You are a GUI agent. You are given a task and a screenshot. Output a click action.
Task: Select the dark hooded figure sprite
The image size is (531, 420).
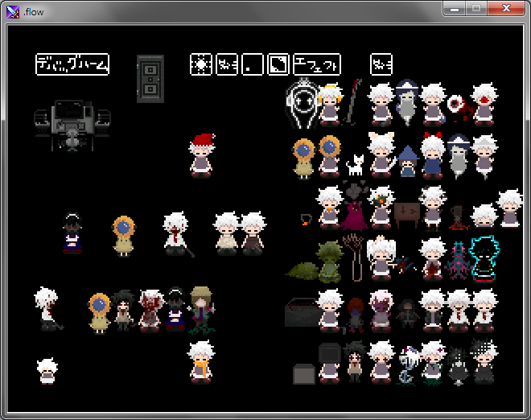pos(407,314)
